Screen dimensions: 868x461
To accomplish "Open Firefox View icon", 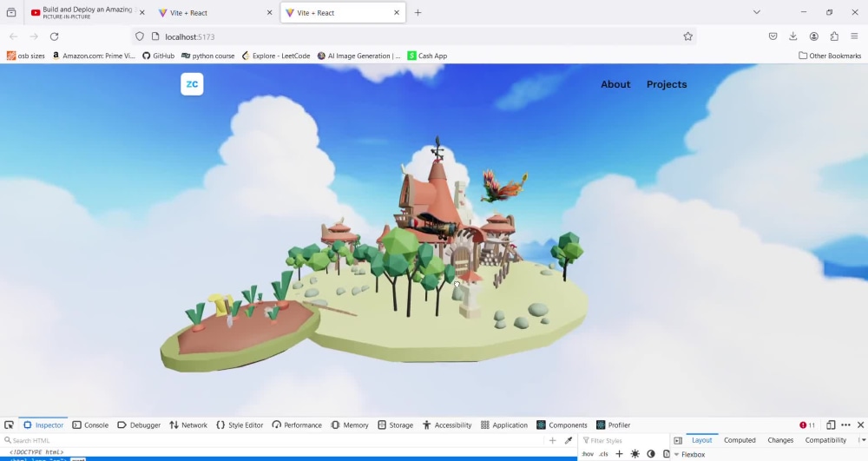I will pyautogui.click(x=11, y=12).
